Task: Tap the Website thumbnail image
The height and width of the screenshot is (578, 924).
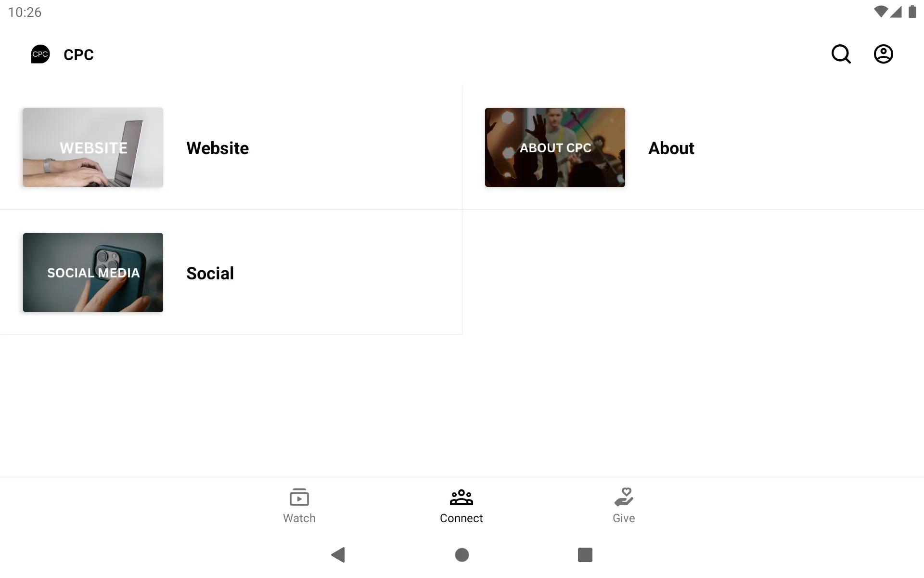Action: click(x=93, y=147)
